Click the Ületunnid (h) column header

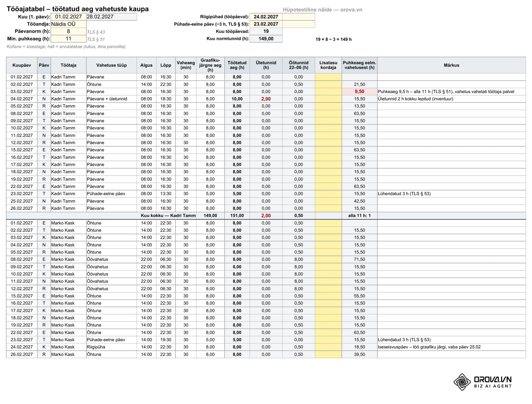[266, 65]
